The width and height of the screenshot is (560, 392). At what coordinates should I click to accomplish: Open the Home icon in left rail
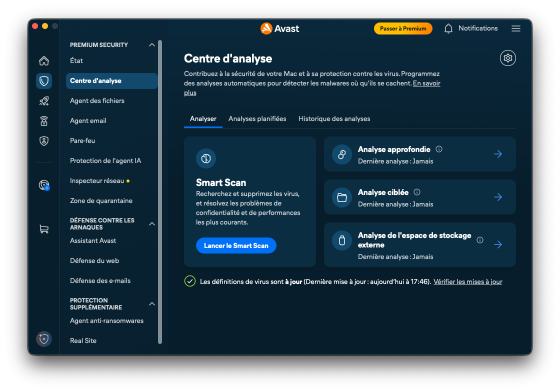coord(44,60)
